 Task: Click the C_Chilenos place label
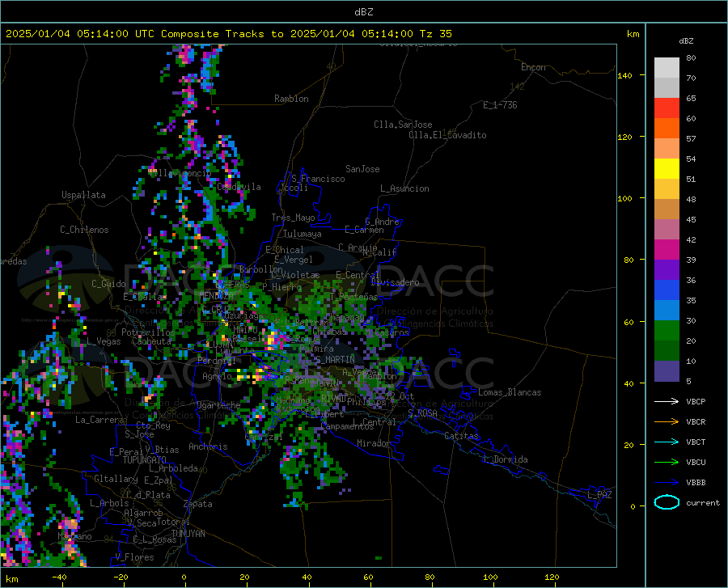pos(84,230)
